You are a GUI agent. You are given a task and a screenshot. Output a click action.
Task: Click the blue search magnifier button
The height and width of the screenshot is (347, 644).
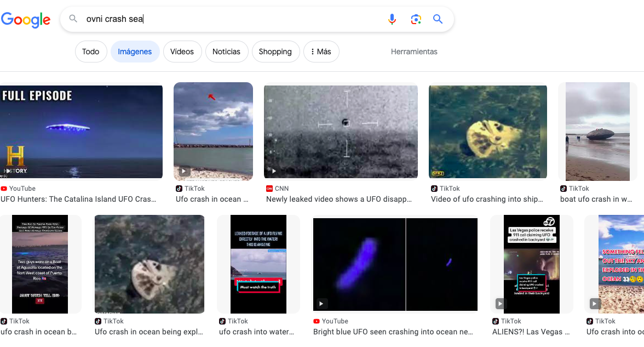[438, 19]
